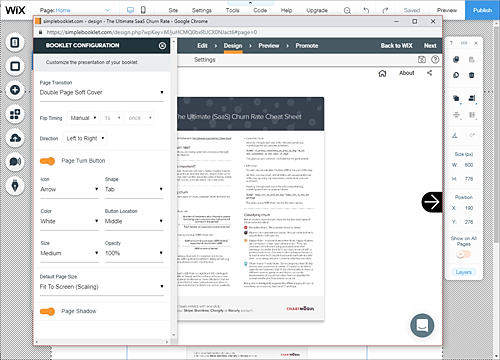This screenshot has width=500, height=360.
Task: Open Flip Timing Manual dropdown
Action: (x=83, y=118)
